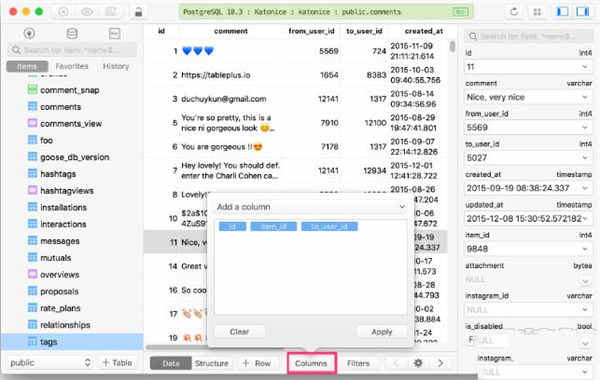The image size is (600, 380).
Task: Remove the item_id column tag
Action: point(274,227)
